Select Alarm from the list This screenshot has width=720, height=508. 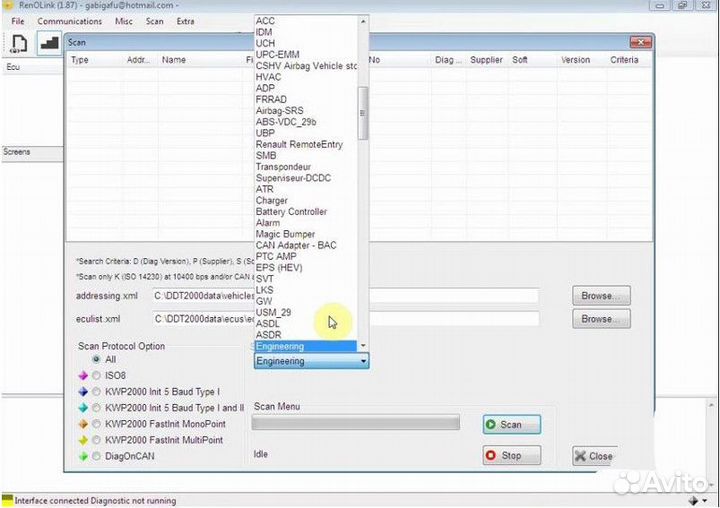(x=305, y=223)
